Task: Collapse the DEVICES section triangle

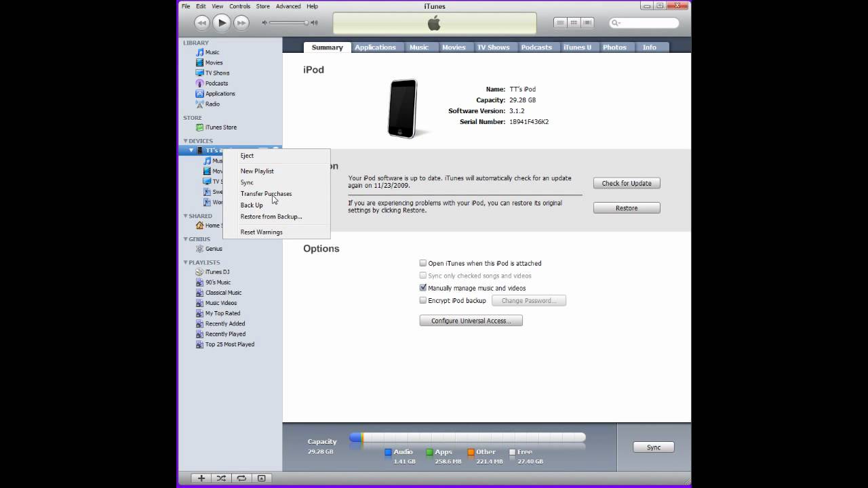Action: [186, 141]
